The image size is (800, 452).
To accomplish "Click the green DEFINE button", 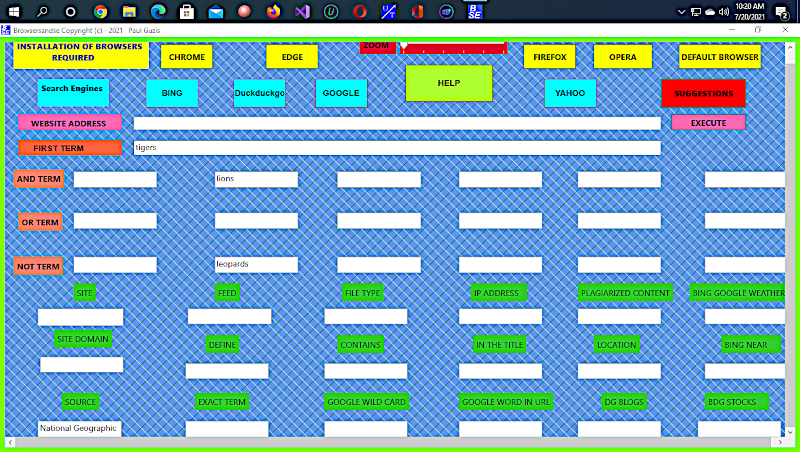I will 222,345.
